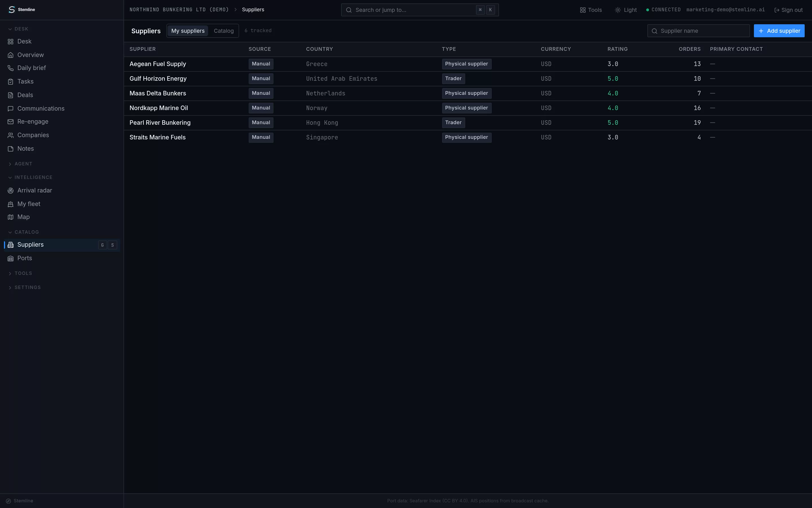Select Pearl River Bunkering row

pyautogui.click(x=468, y=123)
